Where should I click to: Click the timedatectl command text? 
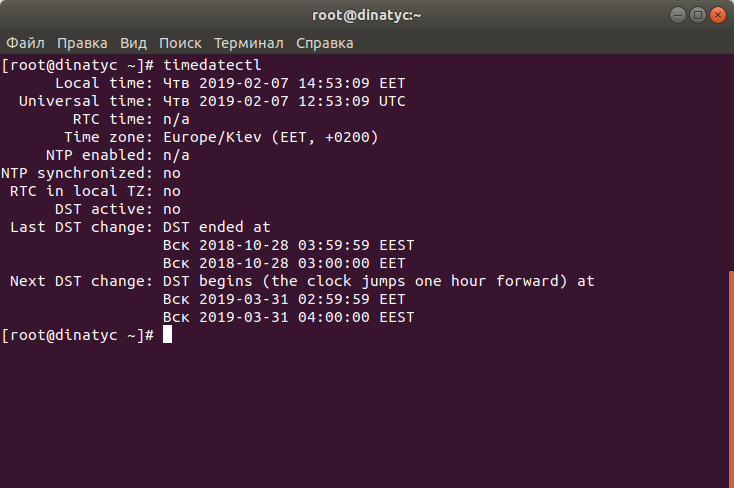(212, 65)
